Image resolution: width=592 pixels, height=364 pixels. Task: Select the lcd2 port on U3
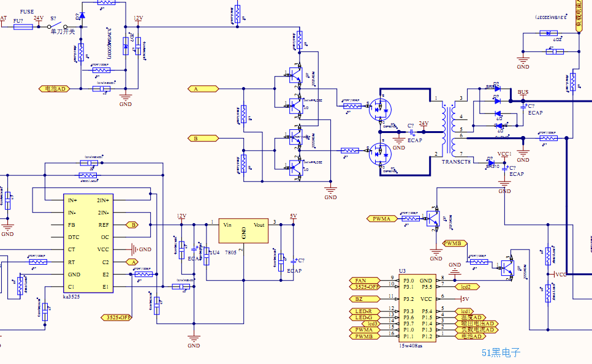466,287
